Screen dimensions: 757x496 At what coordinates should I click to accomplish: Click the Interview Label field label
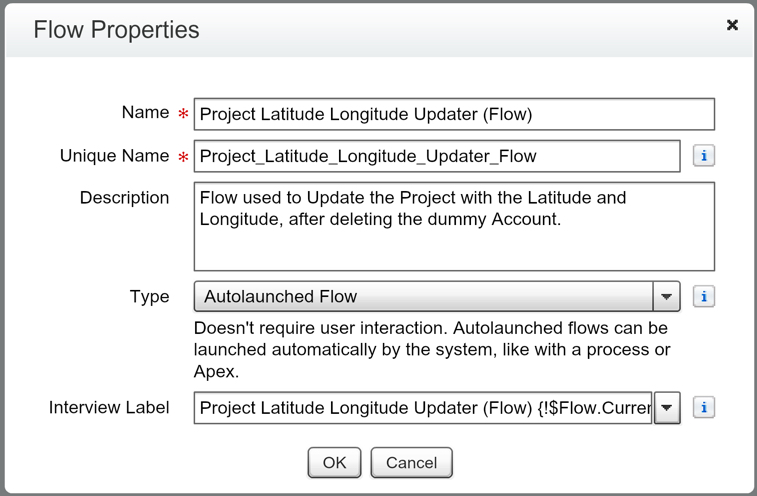click(109, 408)
